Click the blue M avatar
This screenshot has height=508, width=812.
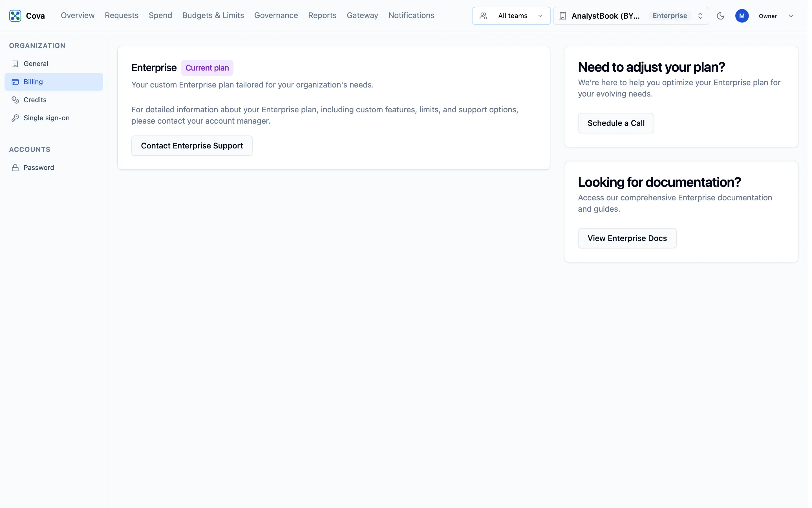(742, 16)
